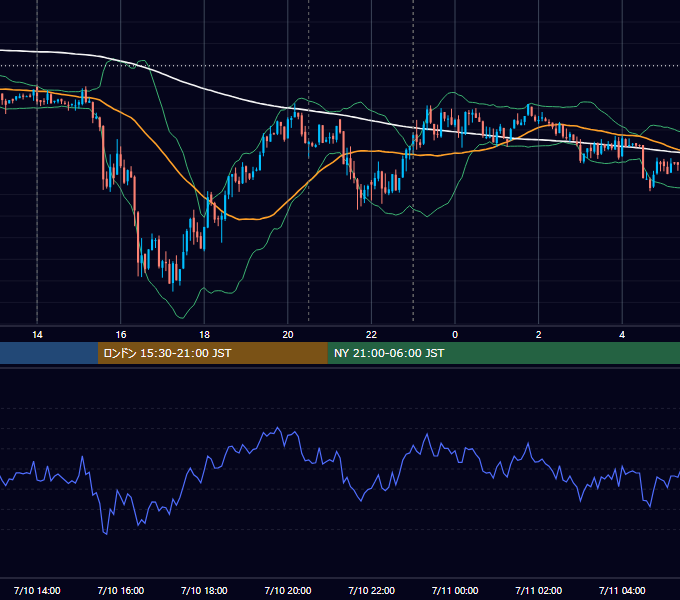
Task: Click the 7/10 18:00 time label
Action: tap(204, 590)
